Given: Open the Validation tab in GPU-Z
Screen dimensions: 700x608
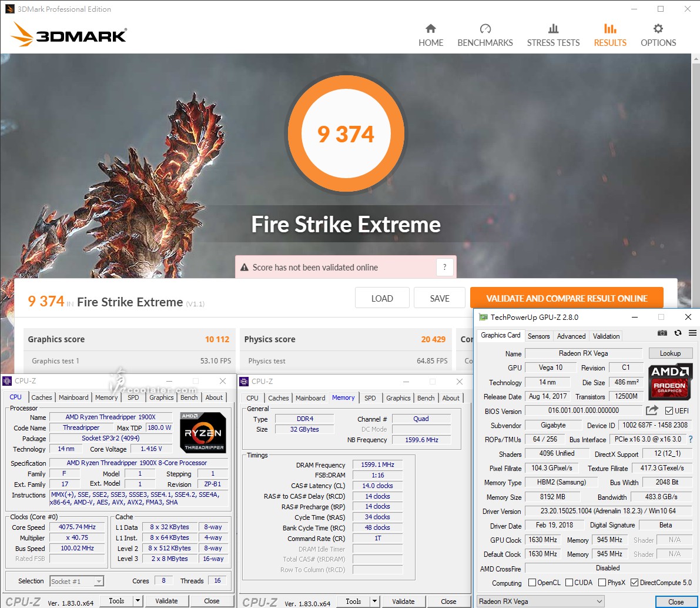Looking at the screenshot, I should [606, 336].
